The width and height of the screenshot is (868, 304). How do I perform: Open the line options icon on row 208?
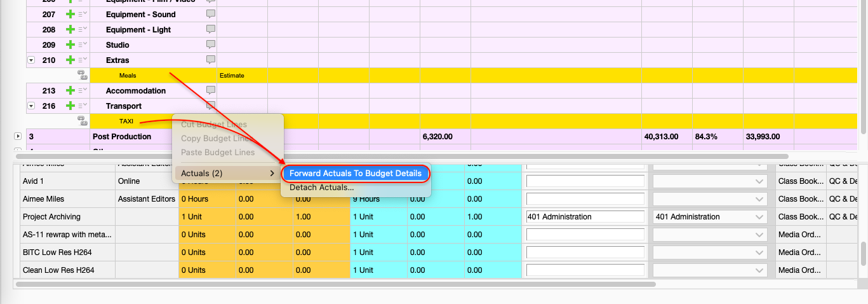coord(83,29)
